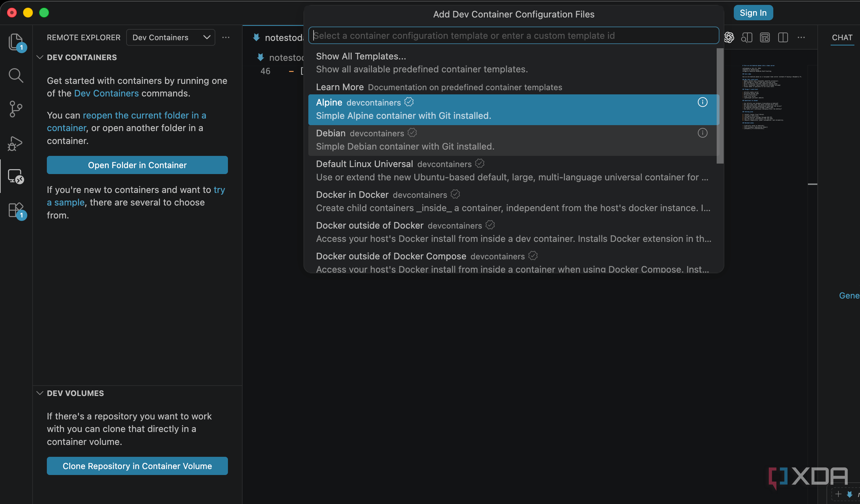The width and height of the screenshot is (860, 504).
Task: Select the Alpine devcontainers template
Action: 513,109
